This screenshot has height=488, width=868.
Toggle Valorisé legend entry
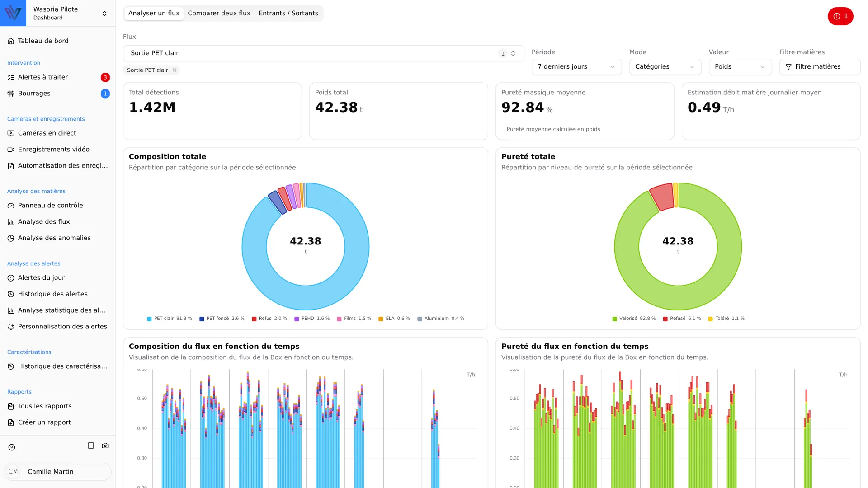634,319
